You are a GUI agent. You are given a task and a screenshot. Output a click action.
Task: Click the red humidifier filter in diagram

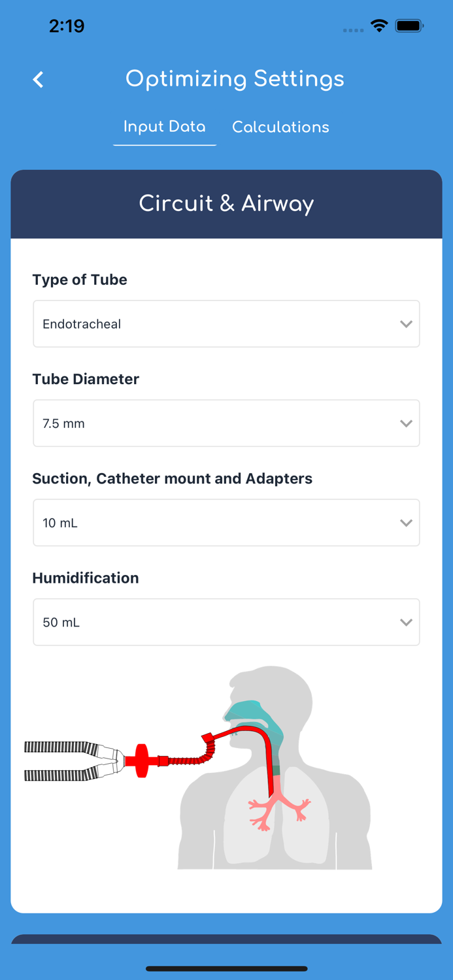coord(142,760)
